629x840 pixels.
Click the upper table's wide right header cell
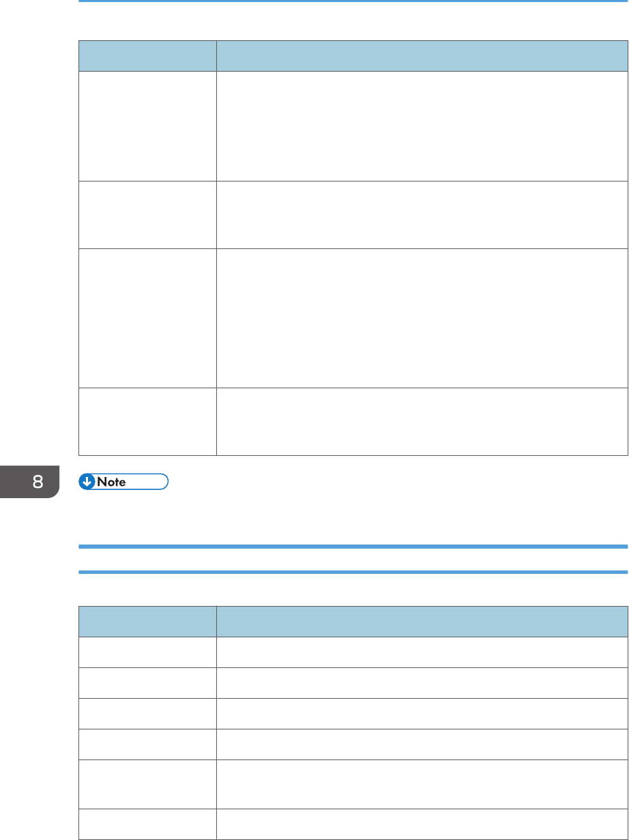coord(422,55)
